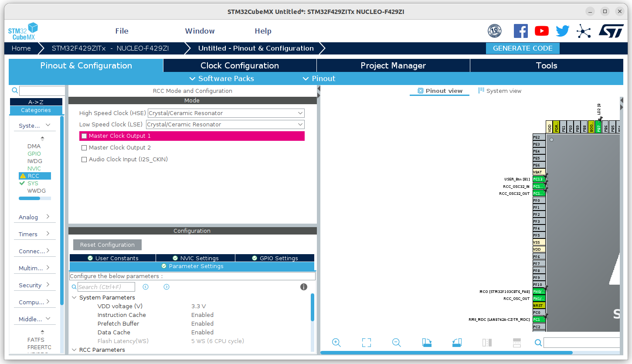
Task: Click STM32F429ZITx NUCLEO-F429ZI breadcrumb
Action: coord(110,48)
